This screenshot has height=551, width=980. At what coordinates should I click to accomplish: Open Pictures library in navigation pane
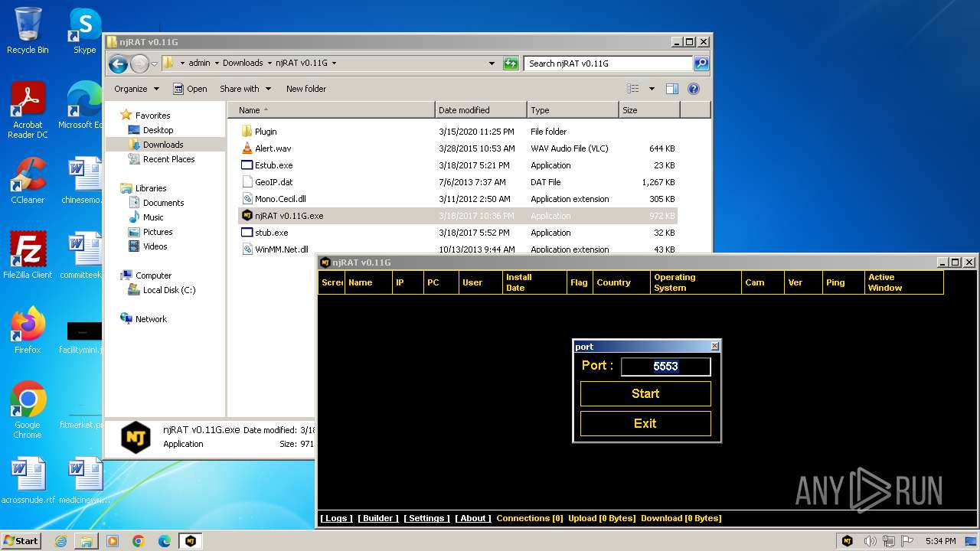(158, 232)
